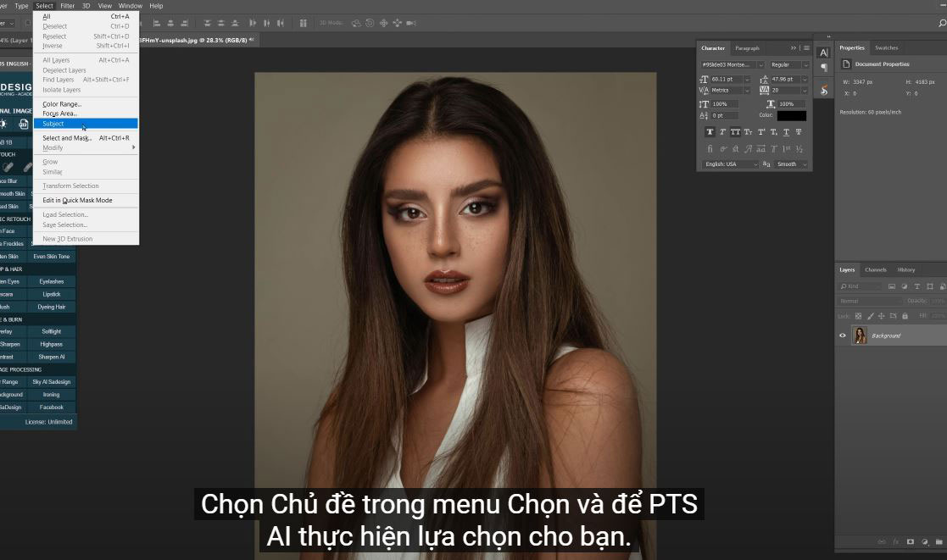Choose Subject in the Select menu
Screen dimensions: 947x560
click(x=86, y=124)
